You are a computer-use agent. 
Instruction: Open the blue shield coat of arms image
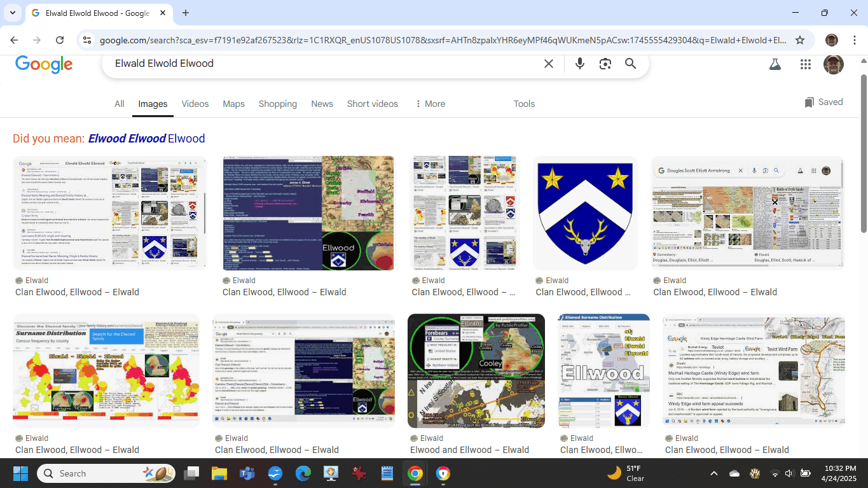[585, 213]
